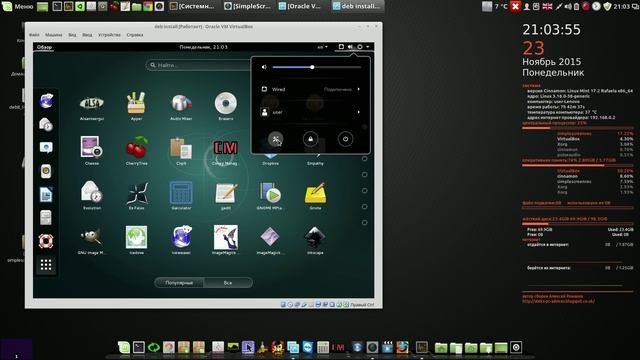The height and width of the screenshot is (360, 640).
Task: Open the Alsamixergui app in the grid
Action: [x=91, y=104]
